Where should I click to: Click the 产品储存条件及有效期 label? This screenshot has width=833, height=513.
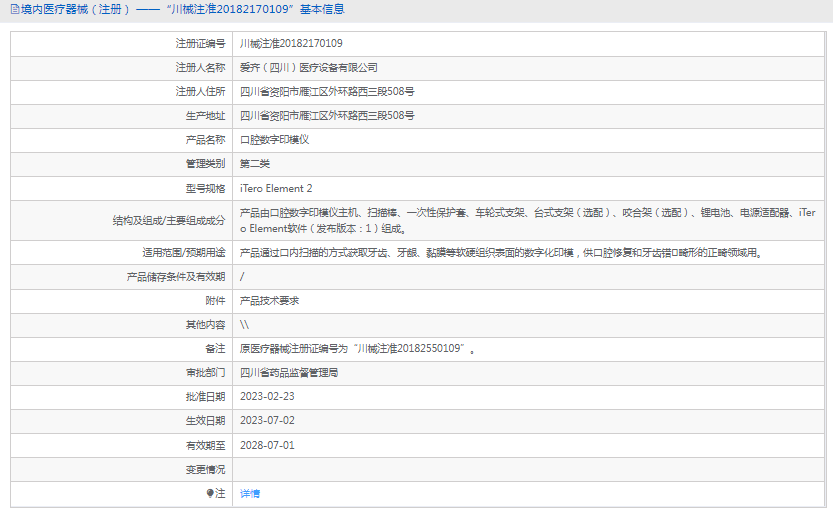coord(176,277)
